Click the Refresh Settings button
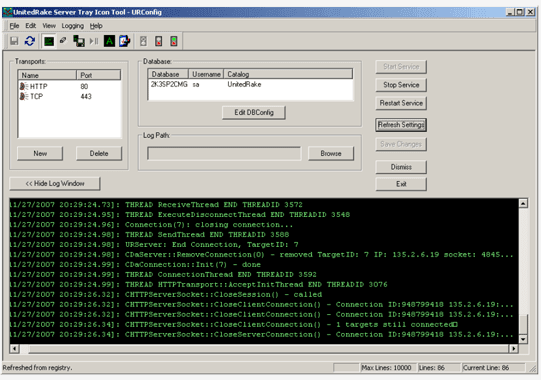 tap(401, 125)
